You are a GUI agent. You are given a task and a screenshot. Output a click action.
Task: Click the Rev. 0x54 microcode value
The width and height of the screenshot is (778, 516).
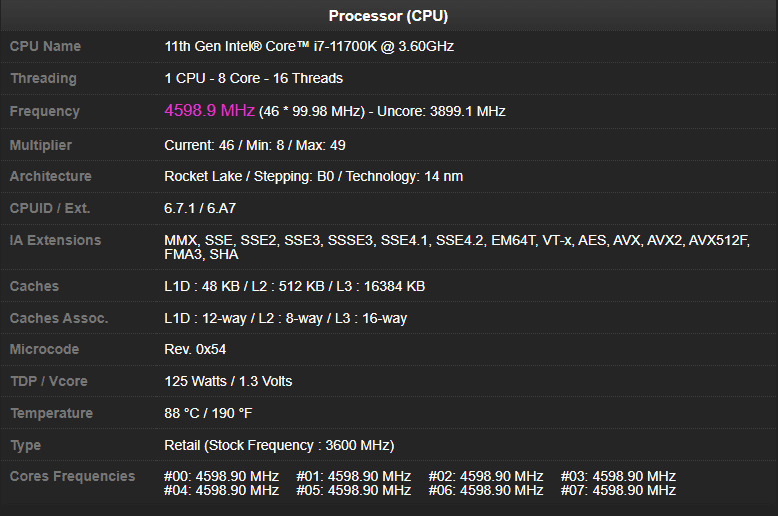[195, 349]
